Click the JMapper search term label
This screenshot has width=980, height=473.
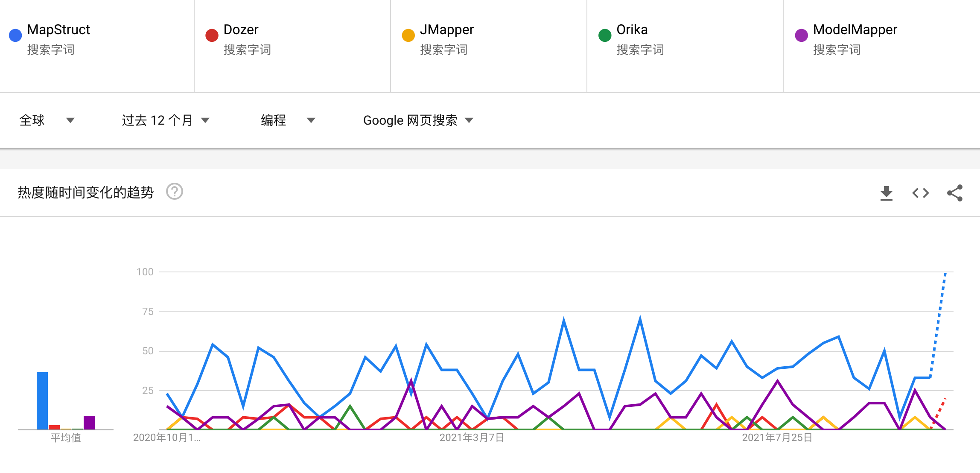(x=446, y=29)
